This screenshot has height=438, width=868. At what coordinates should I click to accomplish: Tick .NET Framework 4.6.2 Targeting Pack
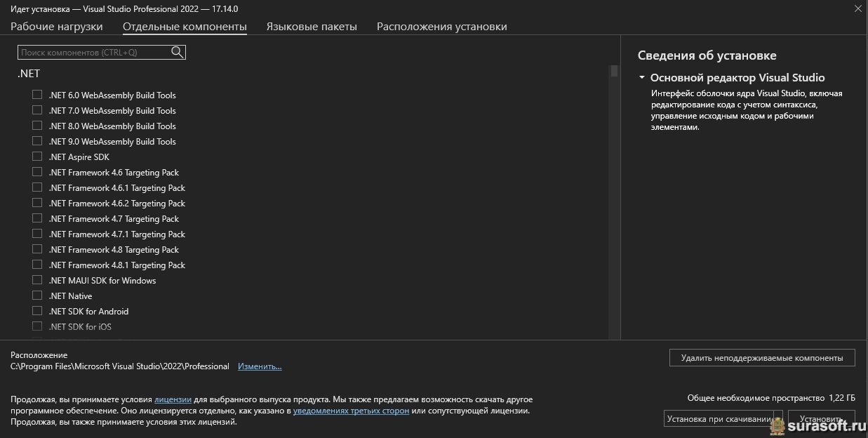[x=37, y=203]
